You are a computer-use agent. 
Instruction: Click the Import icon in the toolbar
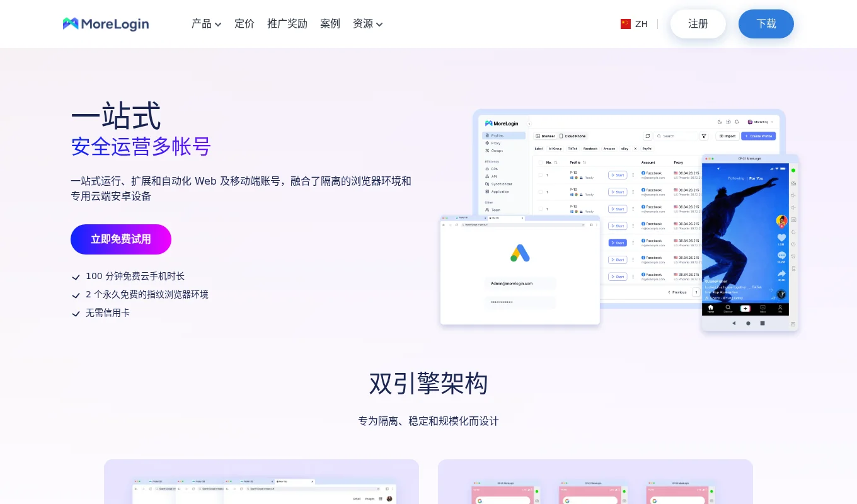(x=728, y=136)
